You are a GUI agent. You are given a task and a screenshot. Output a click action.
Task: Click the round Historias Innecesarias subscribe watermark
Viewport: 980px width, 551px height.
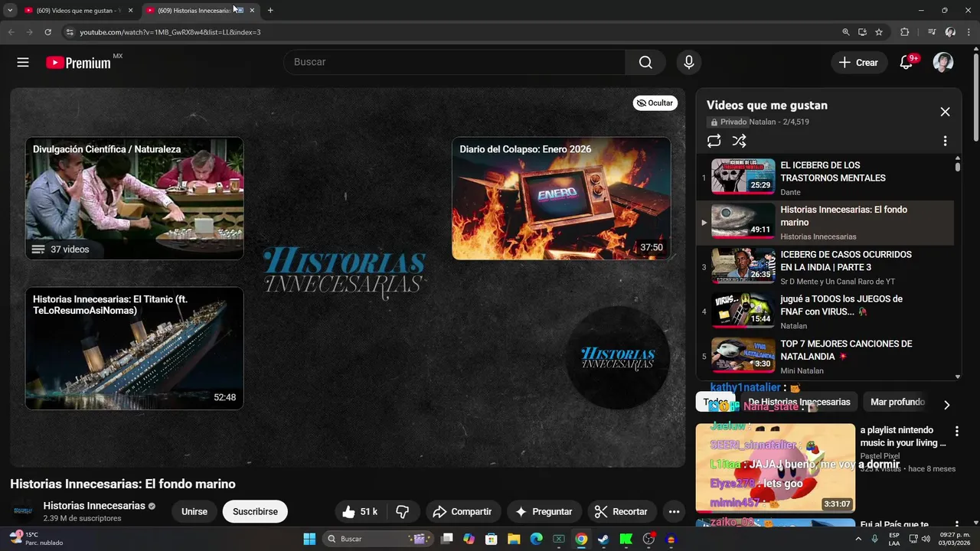(x=618, y=358)
